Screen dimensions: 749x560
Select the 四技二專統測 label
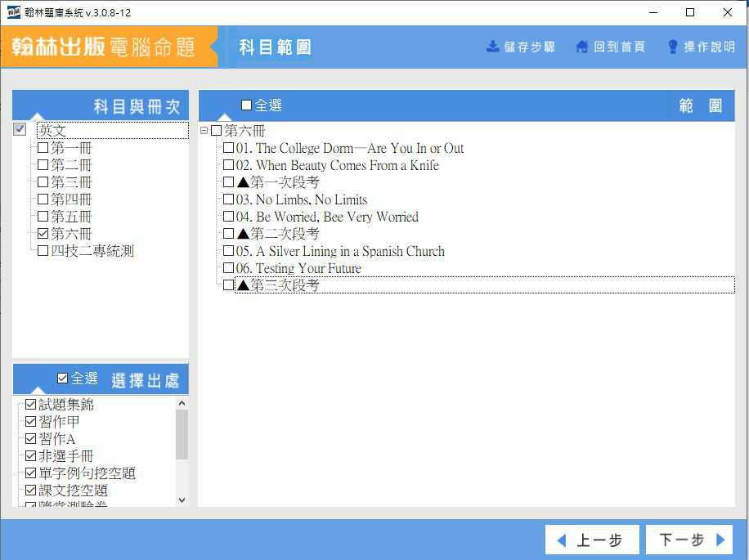92,251
